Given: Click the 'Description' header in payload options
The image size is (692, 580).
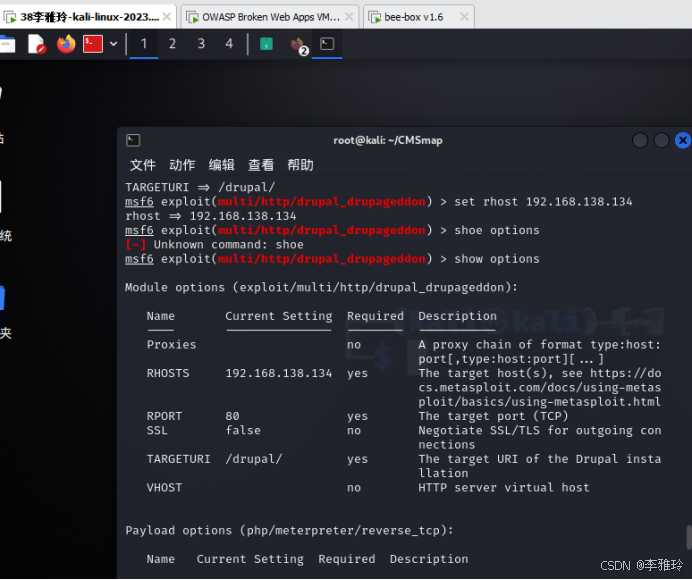Looking at the screenshot, I should [429, 559].
